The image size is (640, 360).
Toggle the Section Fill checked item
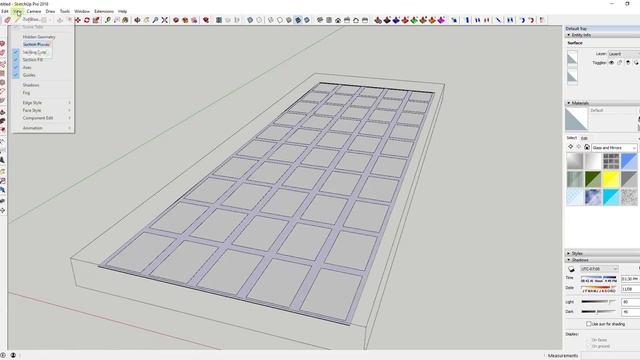pyautogui.click(x=33, y=60)
